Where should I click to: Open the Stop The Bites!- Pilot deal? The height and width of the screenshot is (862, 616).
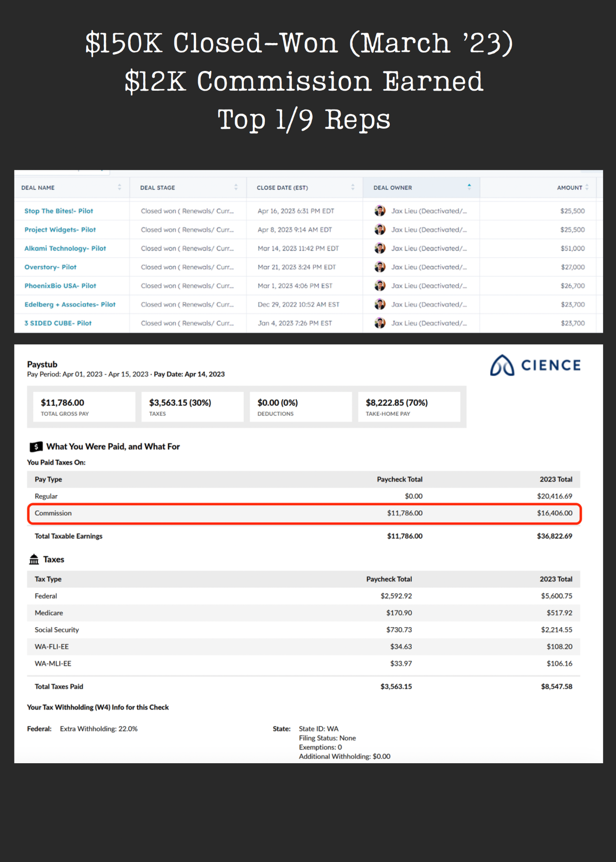pos(59,211)
